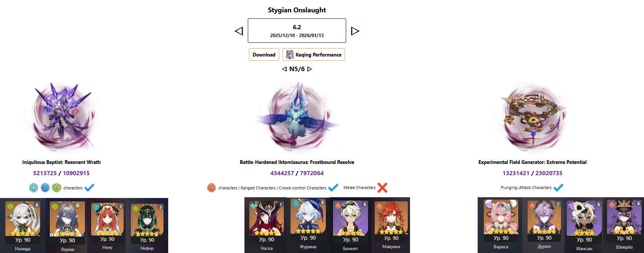Click the Keqing avatar icon
Image resolution: width=644 pixels, height=253 pixels.
click(x=290, y=55)
